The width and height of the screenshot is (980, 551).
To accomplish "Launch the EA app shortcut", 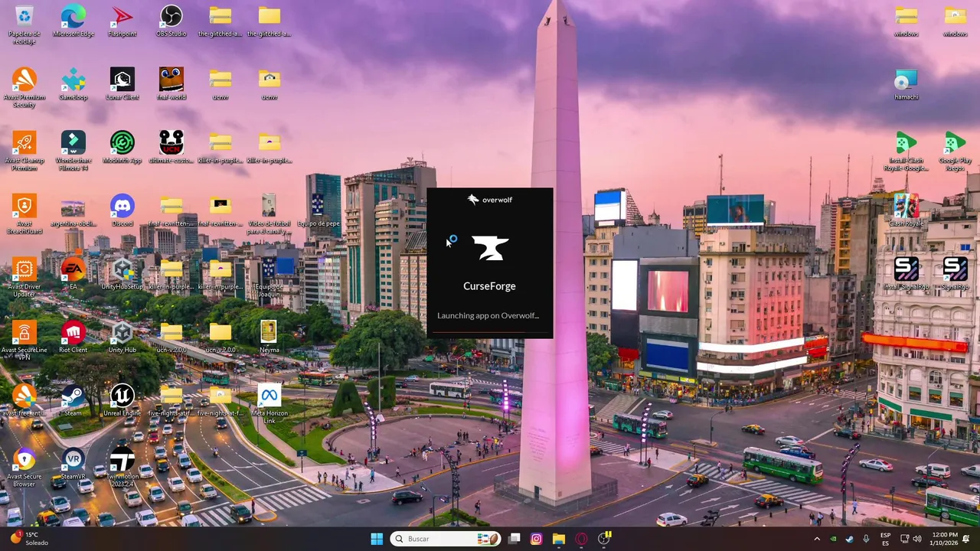I will coord(73,274).
